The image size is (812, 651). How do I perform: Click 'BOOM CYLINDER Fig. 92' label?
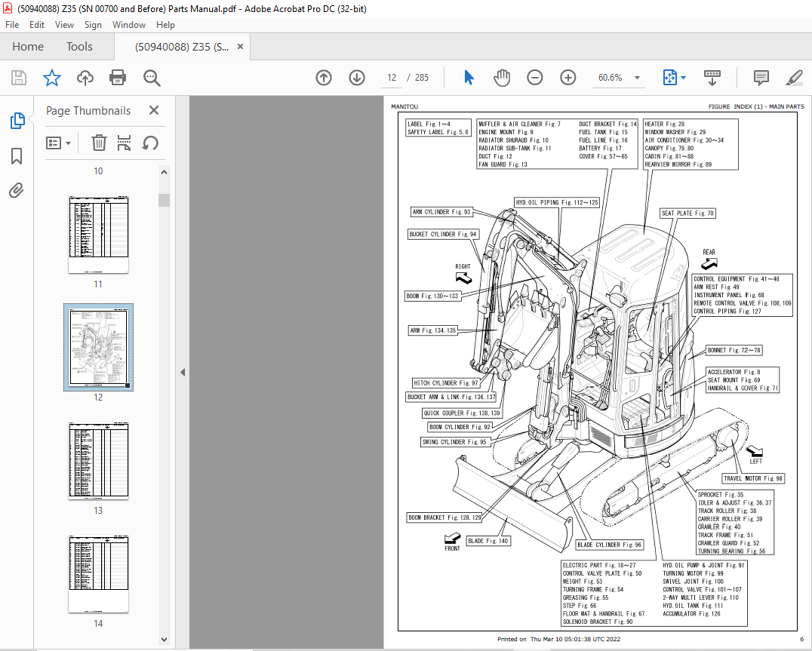click(x=460, y=427)
